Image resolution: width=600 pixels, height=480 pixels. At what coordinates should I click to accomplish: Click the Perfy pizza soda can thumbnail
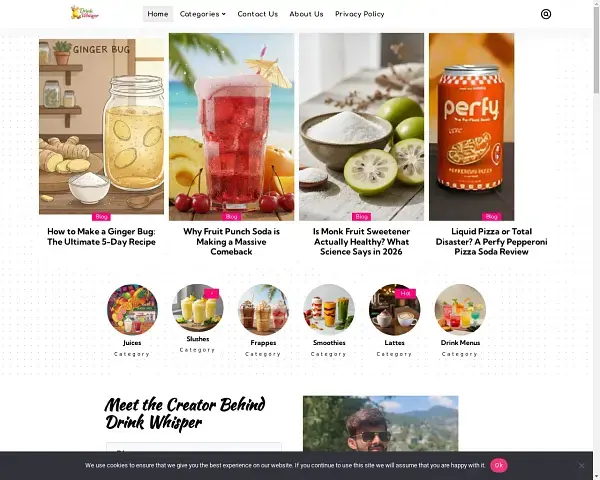tap(471, 127)
